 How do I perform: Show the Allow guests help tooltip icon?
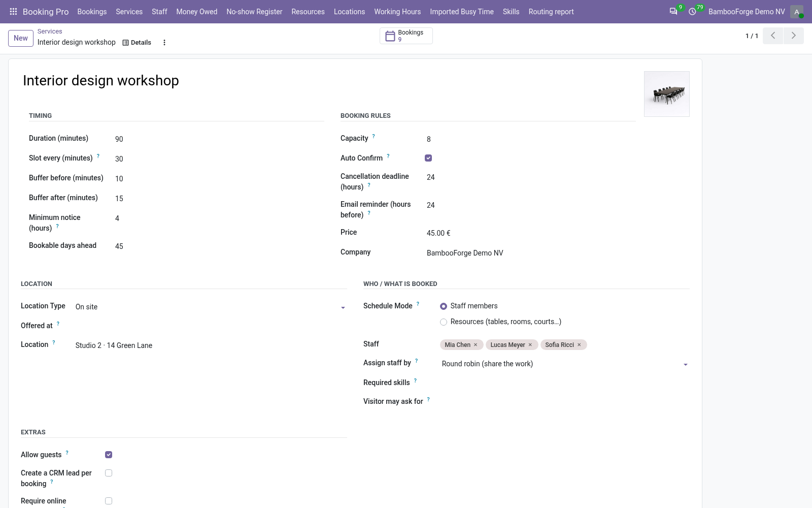pos(67,453)
